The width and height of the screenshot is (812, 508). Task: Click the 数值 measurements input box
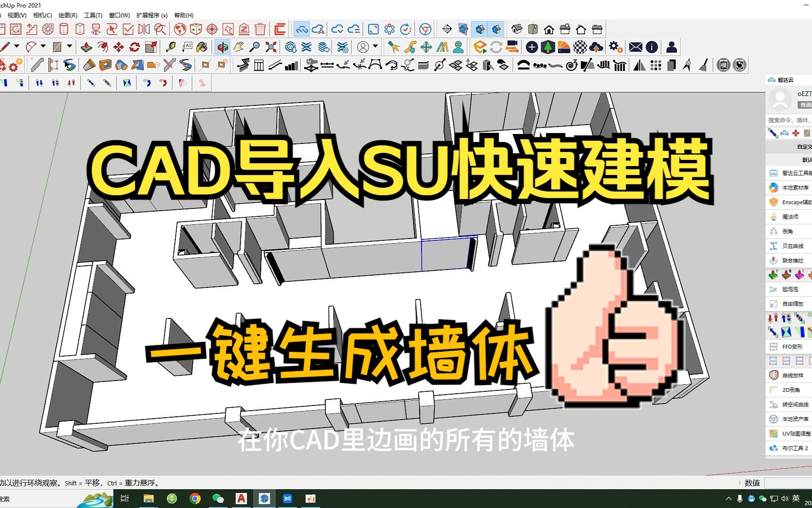[788, 483]
